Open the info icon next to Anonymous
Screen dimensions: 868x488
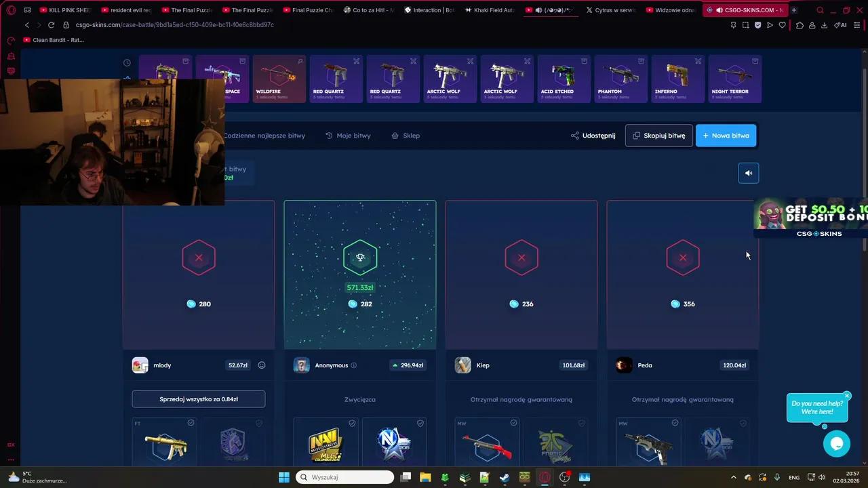click(353, 365)
